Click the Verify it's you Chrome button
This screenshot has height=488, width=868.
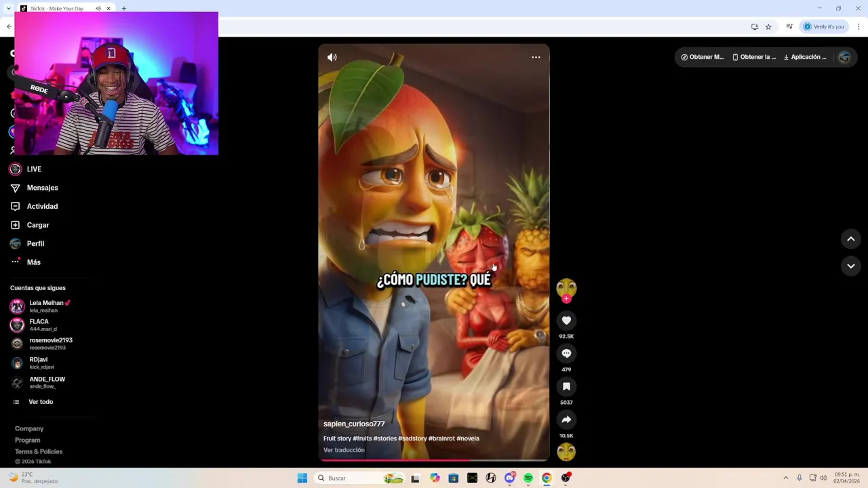tap(824, 26)
